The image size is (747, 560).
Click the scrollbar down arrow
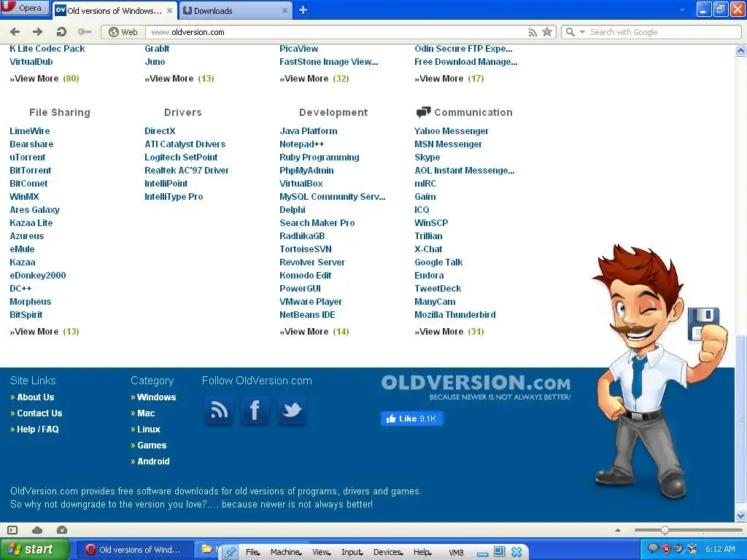[740, 516]
